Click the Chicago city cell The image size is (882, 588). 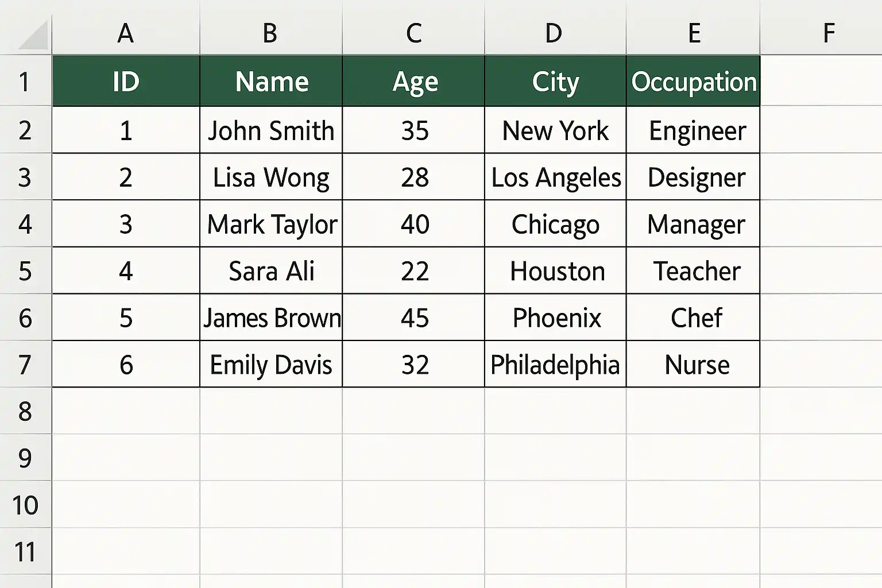pyautogui.click(x=555, y=224)
